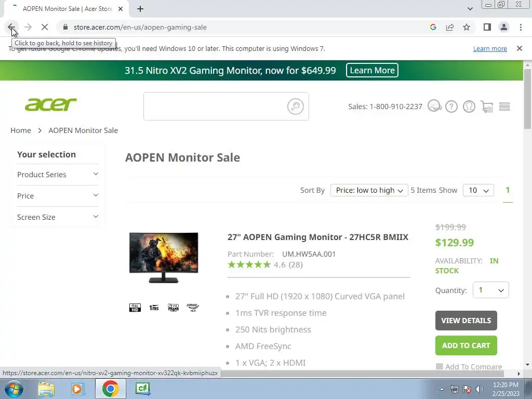Click the ADD TO CART button
The image size is (532, 399).
pos(466,345)
